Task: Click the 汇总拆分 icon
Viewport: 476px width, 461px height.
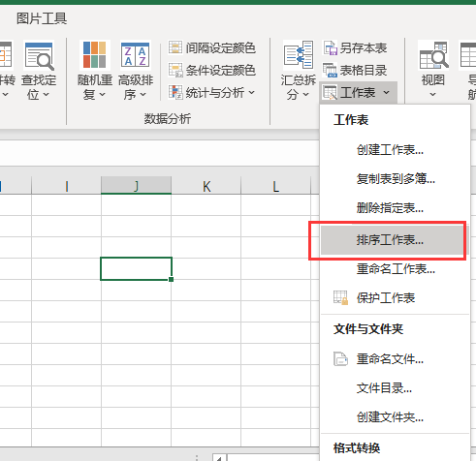Action: [299, 55]
